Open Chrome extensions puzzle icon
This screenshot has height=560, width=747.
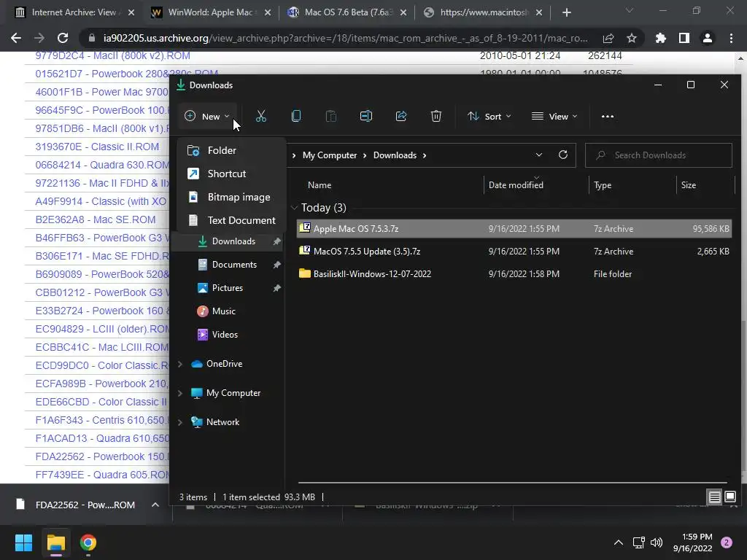[661, 38]
